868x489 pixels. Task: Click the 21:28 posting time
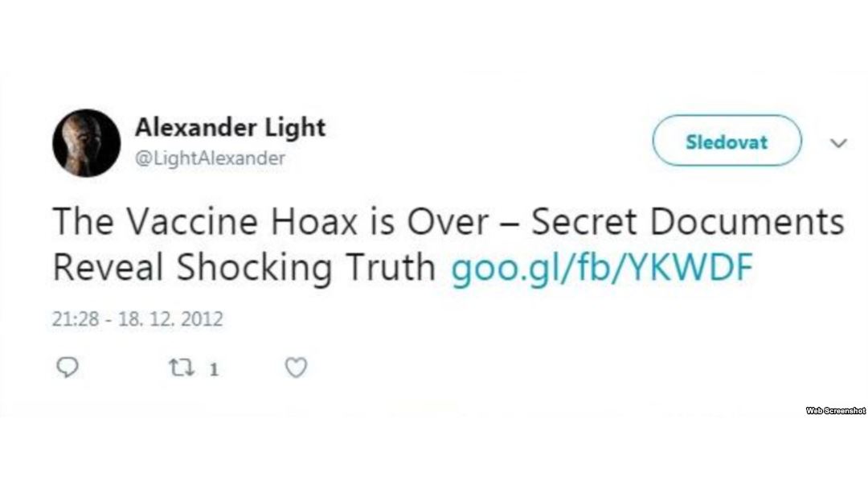tap(76, 319)
